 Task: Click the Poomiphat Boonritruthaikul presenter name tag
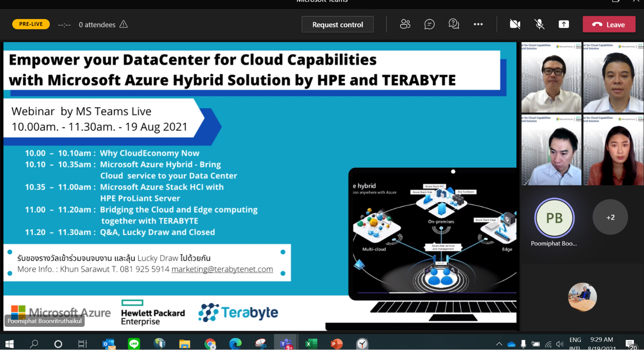tap(45, 321)
